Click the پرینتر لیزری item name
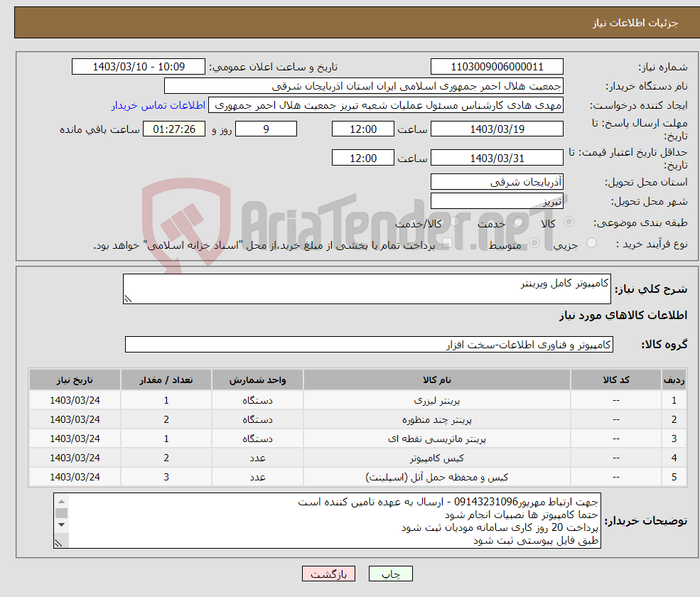The image size is (700, 597). (437, 401)
